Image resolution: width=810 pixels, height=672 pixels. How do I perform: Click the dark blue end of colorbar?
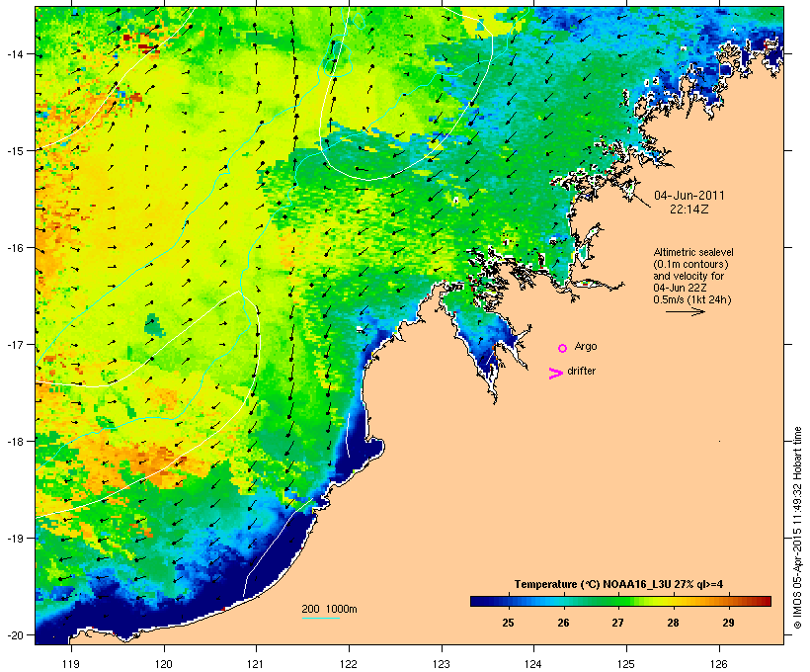(x=475, y=601)
